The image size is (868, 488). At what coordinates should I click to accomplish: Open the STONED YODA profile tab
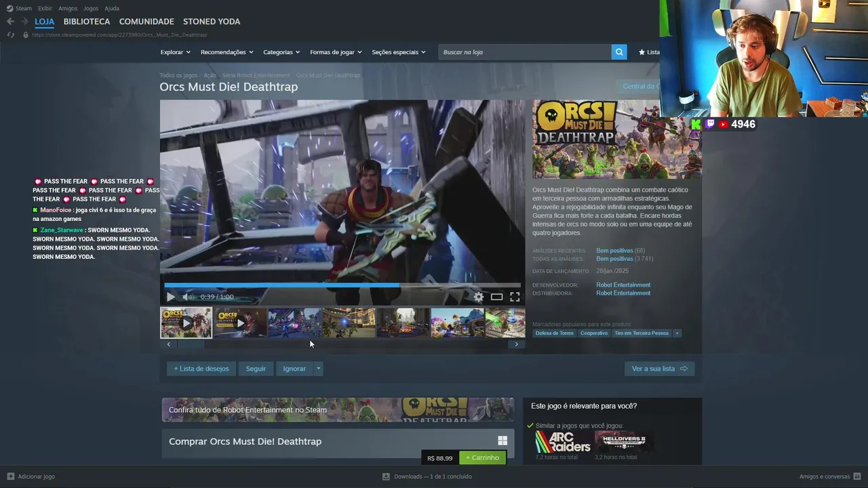(x=212, y=22)
